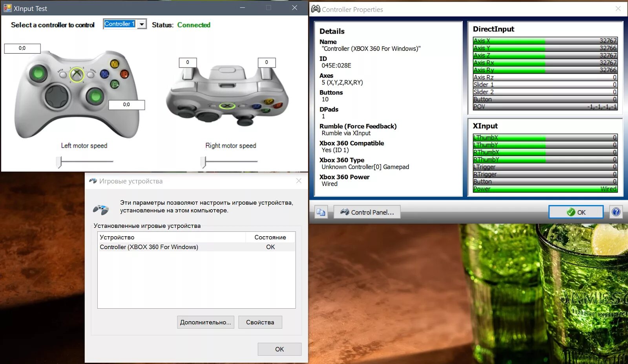Click the controller name text in Details
This screenshot has width=628, height=364.
[371, 49]
